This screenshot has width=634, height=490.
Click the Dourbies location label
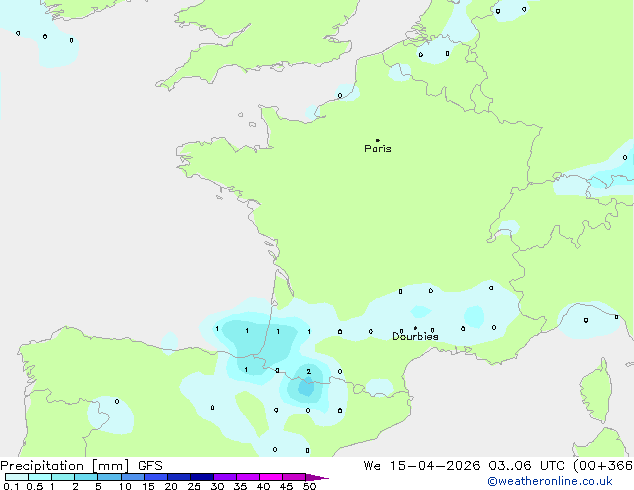click(x=415, y=336)
